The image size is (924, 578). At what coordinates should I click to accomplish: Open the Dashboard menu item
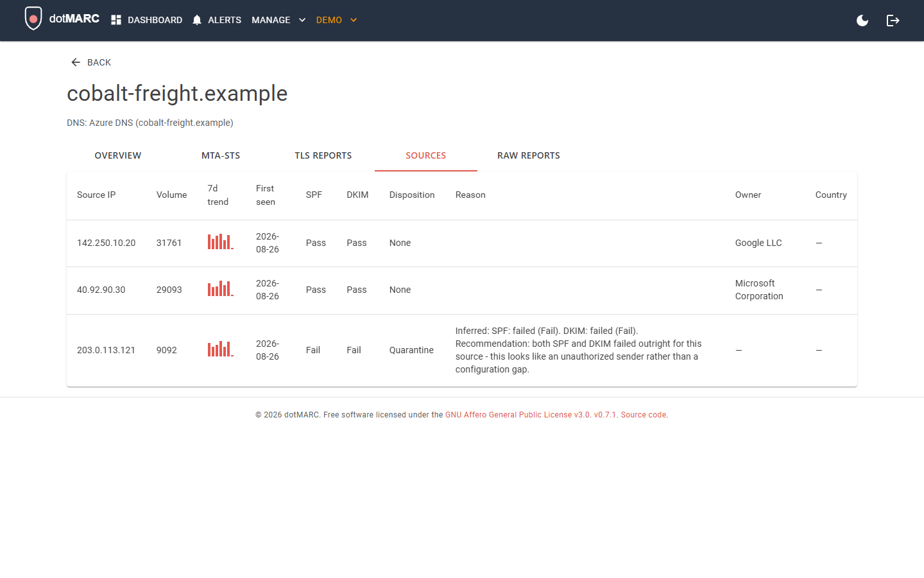click(146, 20)
